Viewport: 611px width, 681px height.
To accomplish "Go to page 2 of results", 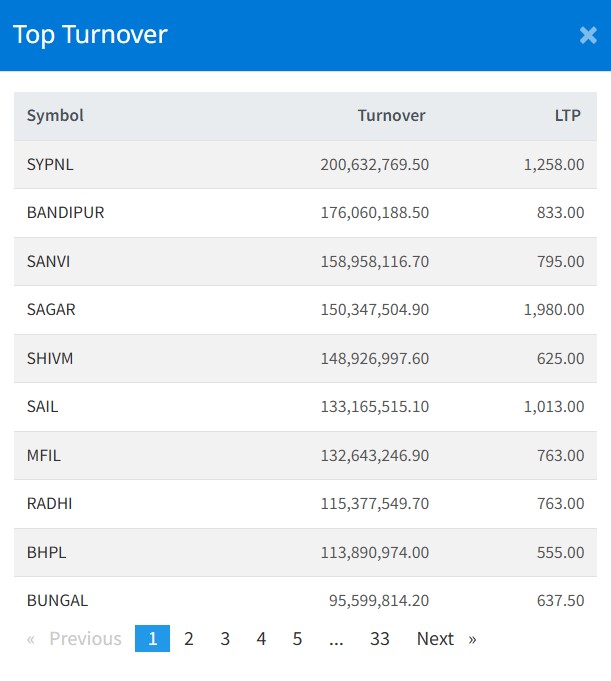I will coord(188,639).
